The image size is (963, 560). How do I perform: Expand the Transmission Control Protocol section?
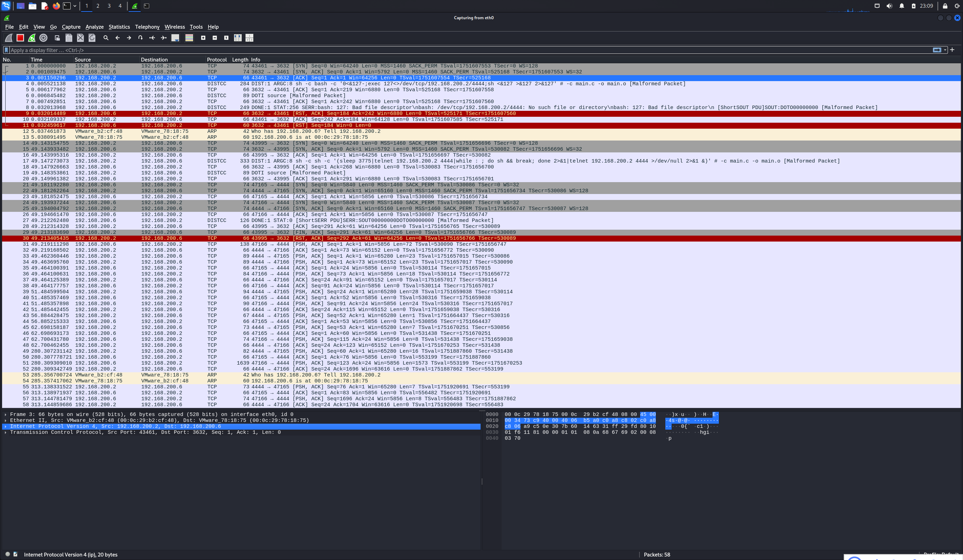(5, 432)
